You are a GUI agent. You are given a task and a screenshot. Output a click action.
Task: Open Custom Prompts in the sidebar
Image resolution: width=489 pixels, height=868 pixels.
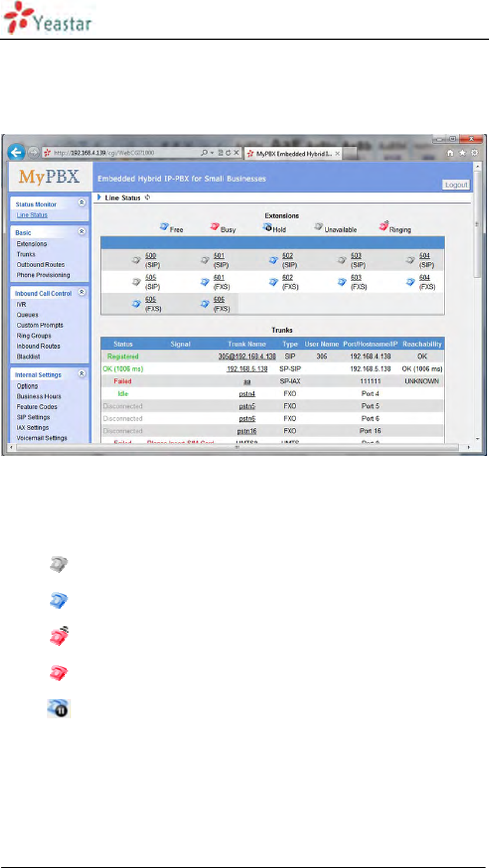tap(40, 325)
